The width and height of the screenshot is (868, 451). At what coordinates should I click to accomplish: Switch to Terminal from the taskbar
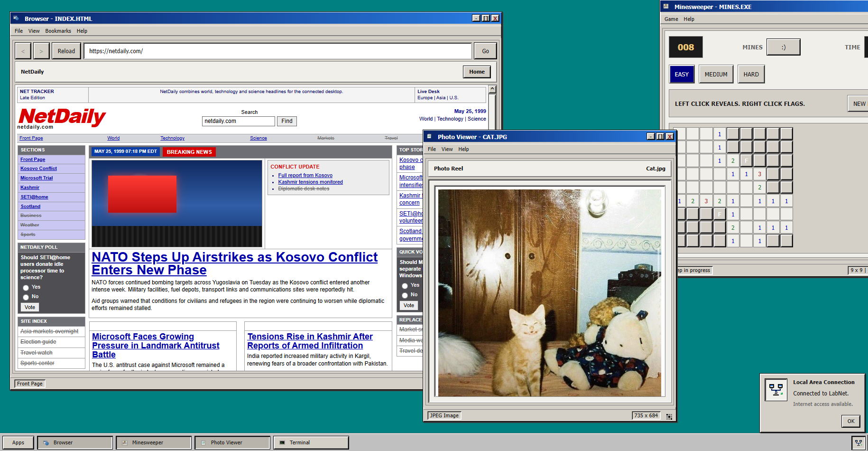(x=311, y=442)
